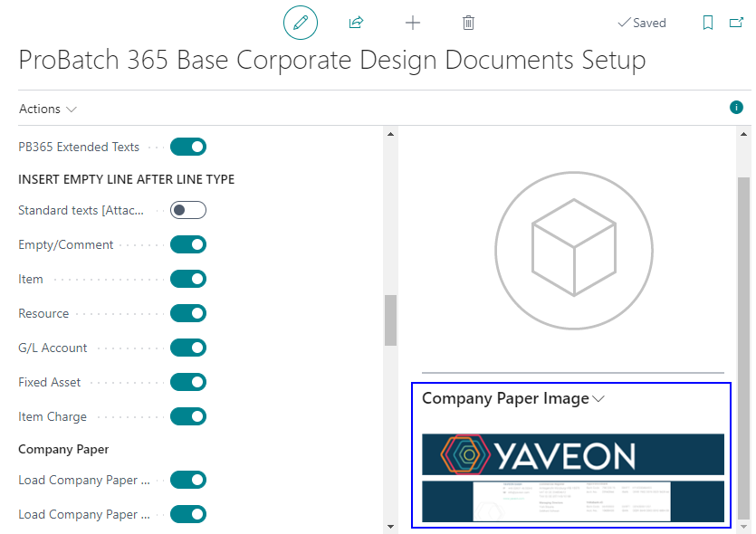
Task: Click the pencil edit icon
Action: tap(301, 23)
